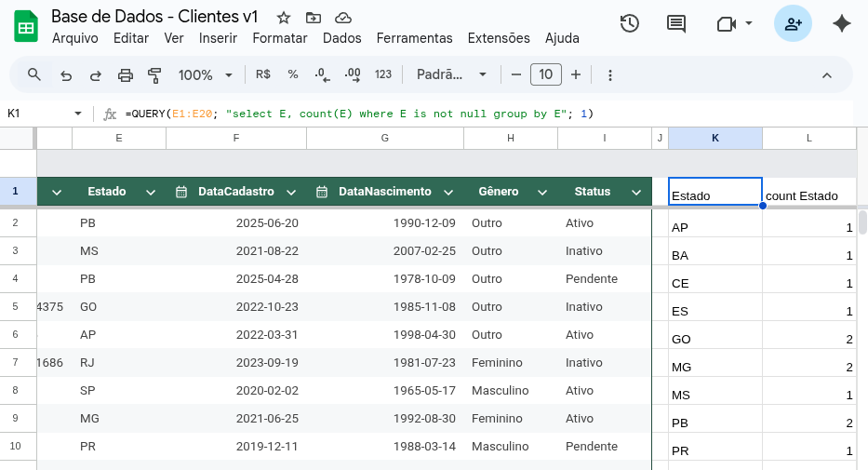Select birth date 1992-08-30 cell

pos(385,419)
